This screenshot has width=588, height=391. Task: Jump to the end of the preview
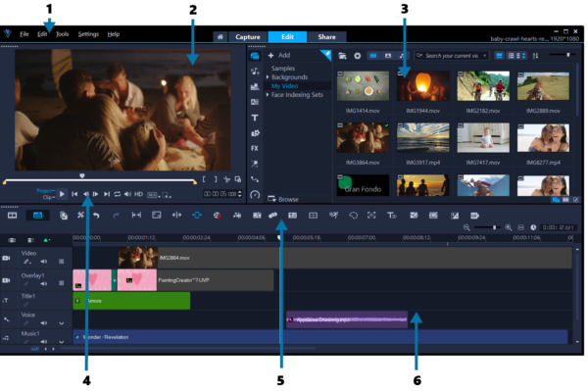click(x=107, y=194)
